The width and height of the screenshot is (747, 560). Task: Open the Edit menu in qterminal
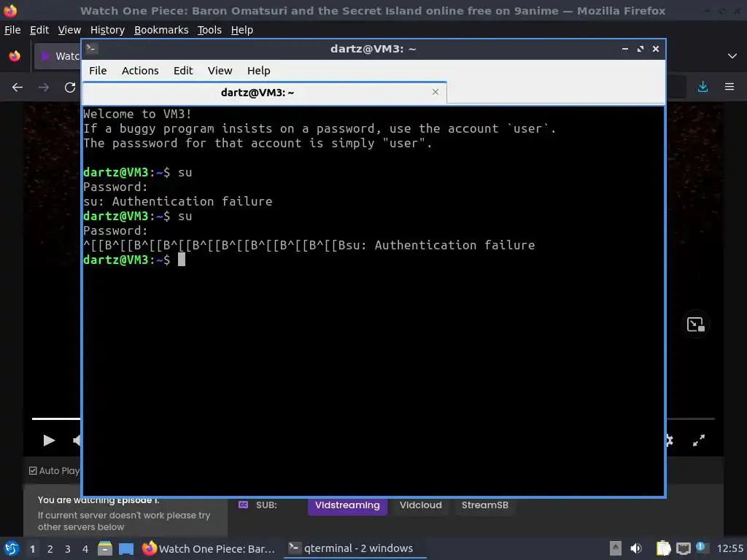pos(183,71)
